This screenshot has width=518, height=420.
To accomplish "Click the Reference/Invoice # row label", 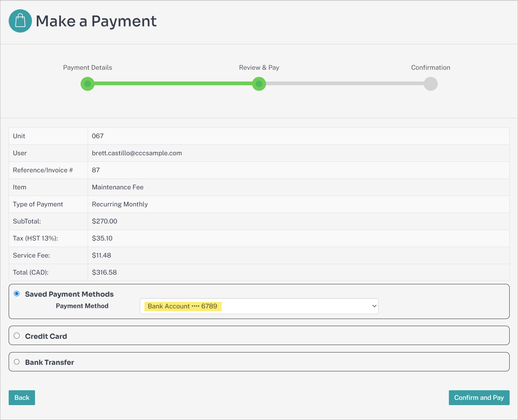I will [x=43, y=170].
